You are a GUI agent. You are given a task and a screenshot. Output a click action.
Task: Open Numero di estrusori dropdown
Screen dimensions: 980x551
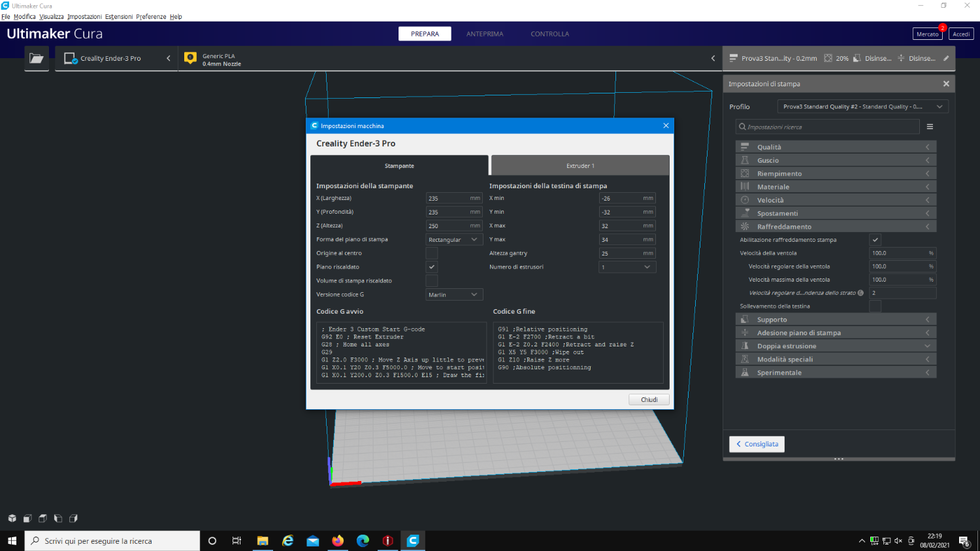pos(627,267)
